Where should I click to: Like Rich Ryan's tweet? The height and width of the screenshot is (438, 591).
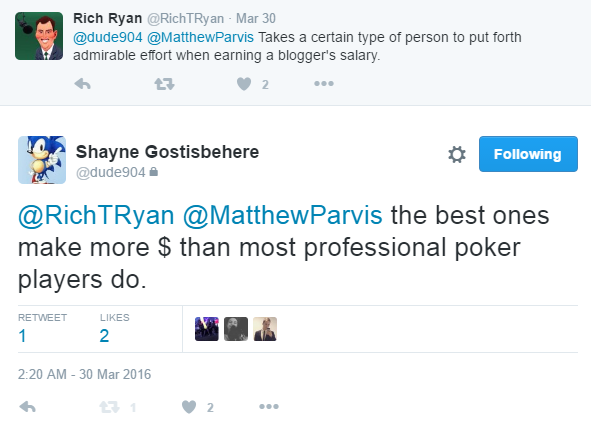pos(244,84)
